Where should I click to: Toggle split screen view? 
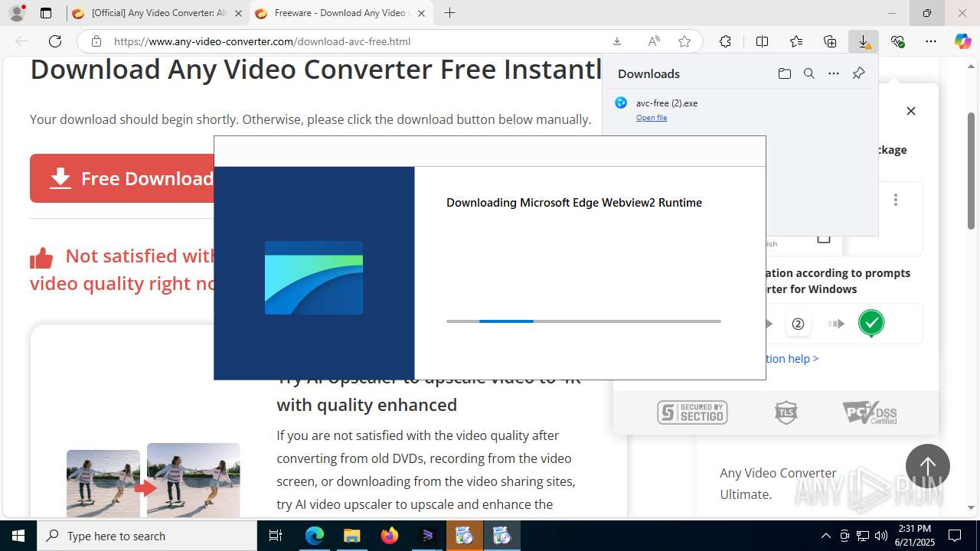[762, 41]
